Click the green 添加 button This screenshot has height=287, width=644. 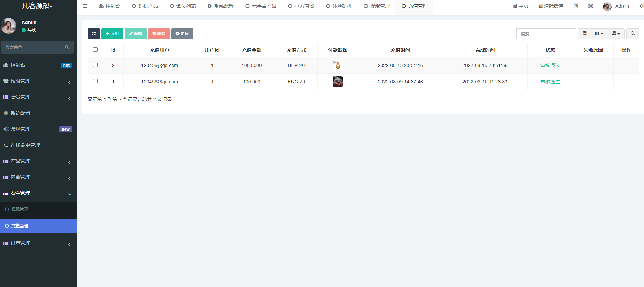112,34
